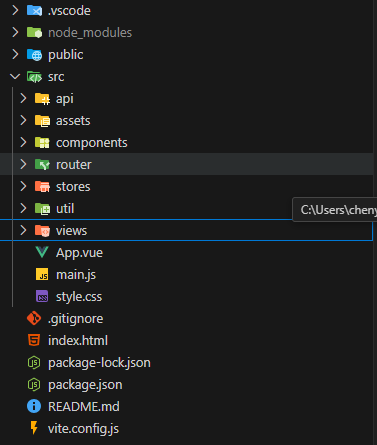Select the .vscode folder name
377x445 pixels.
coord(69,11)
